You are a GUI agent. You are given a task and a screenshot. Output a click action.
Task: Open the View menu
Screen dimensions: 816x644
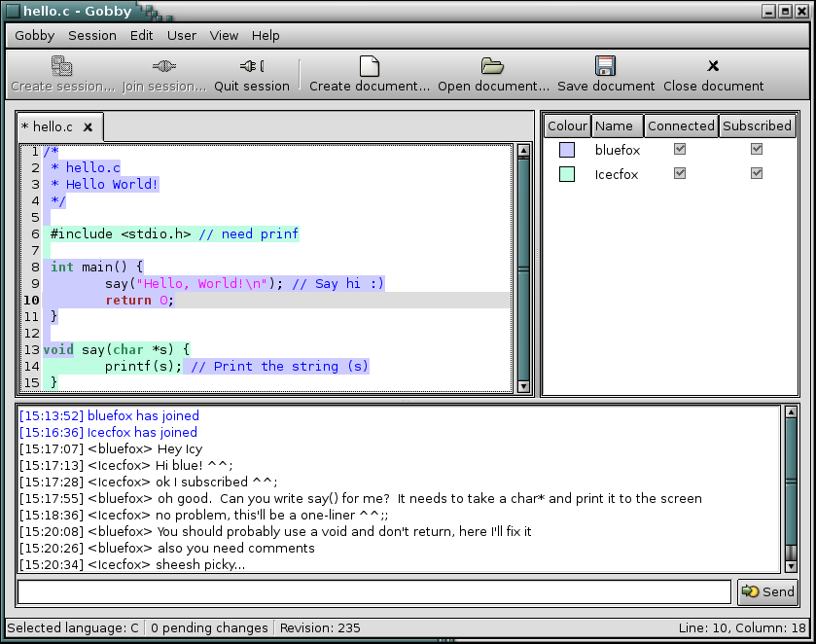224,35
